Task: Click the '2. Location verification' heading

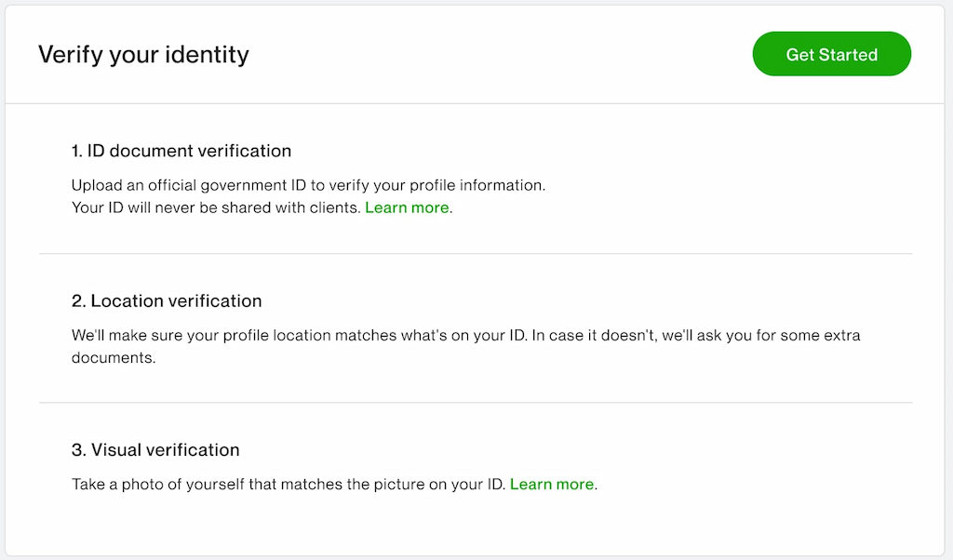Action: pyautogui.click(x=168, y=300)
